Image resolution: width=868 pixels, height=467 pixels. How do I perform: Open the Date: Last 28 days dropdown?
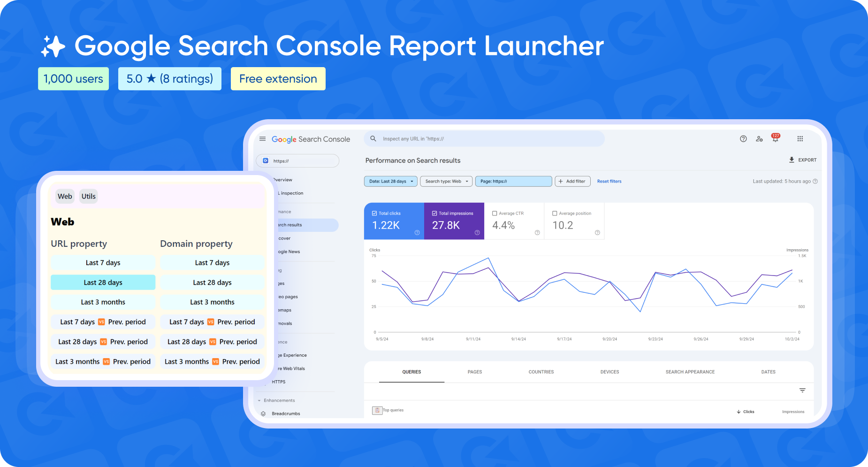click(x=390, y=181)
